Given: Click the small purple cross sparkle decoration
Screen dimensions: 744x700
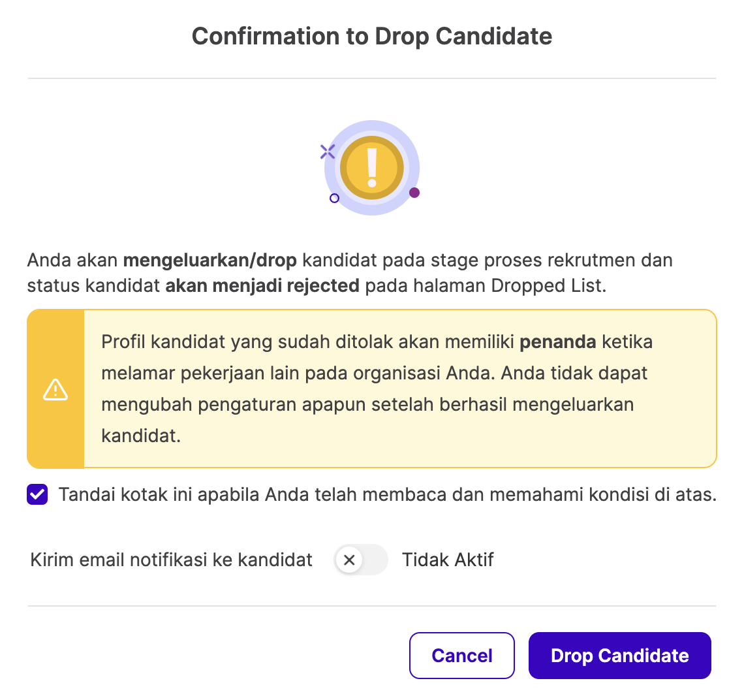Looking at the screenshot, I should click(x=328, y=151).
